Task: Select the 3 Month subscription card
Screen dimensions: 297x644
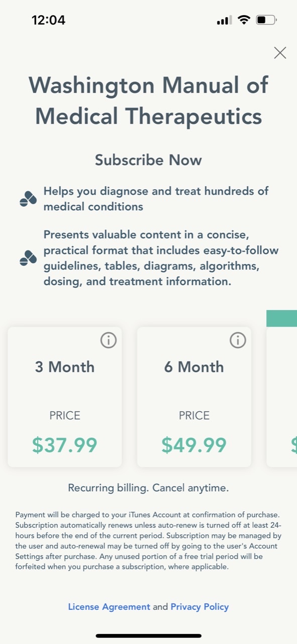Action: (65, 396)
